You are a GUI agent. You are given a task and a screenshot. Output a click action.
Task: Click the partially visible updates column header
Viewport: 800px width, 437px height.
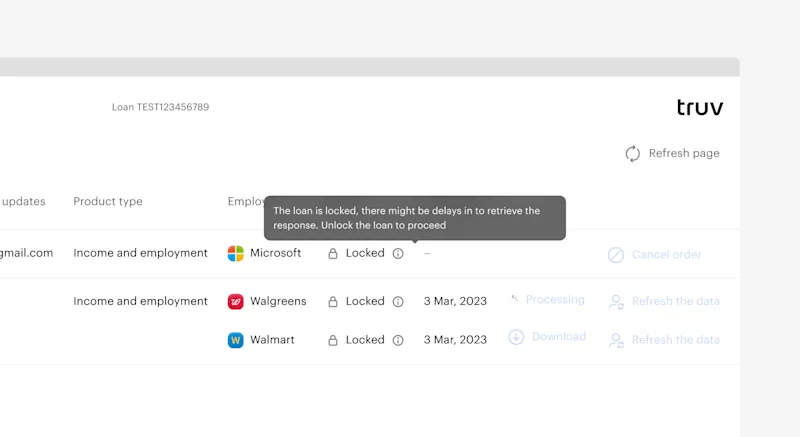(23, 201)
